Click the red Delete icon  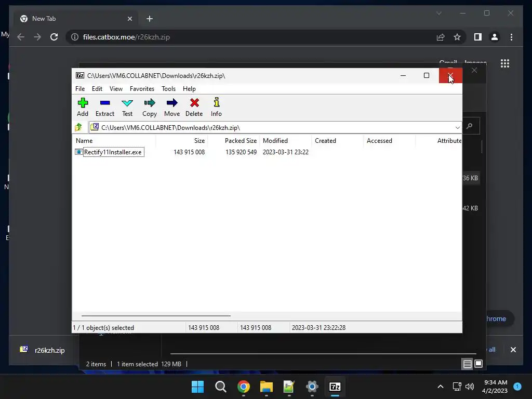coord(194,107)
